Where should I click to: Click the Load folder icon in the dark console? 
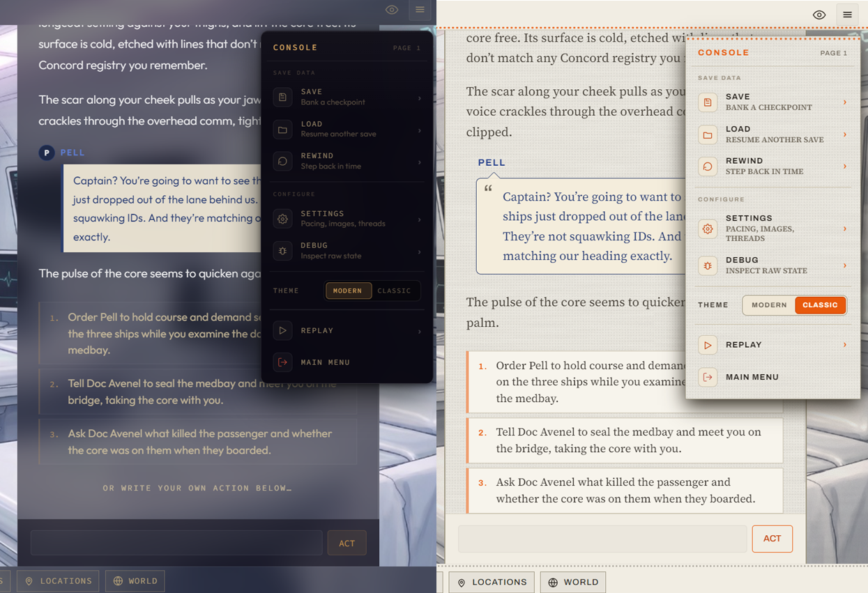(x=282, y=129)
